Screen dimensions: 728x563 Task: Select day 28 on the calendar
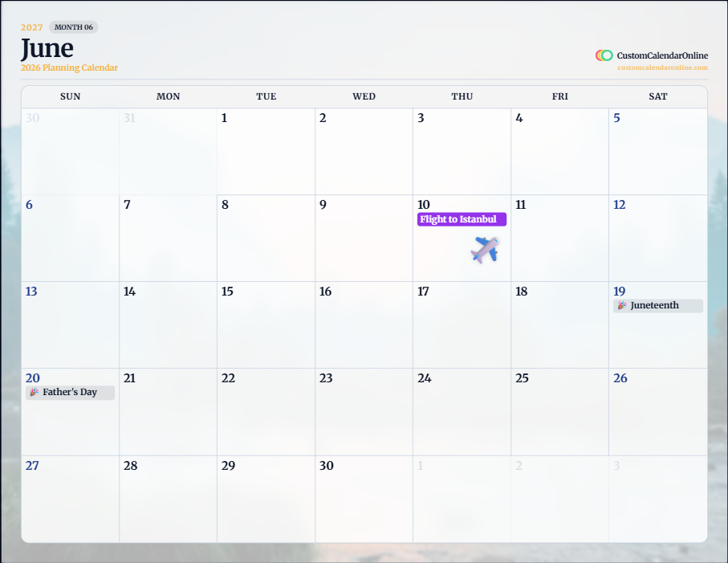point(168,499)
